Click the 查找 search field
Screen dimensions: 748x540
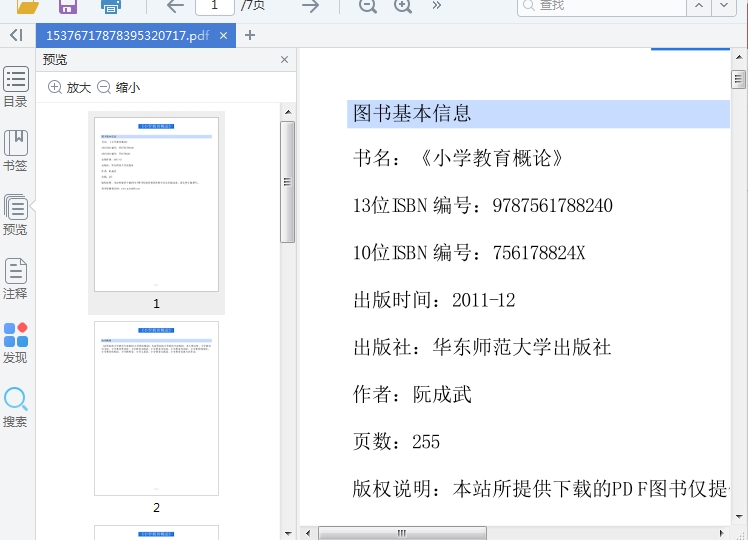[x=602, y=7]
